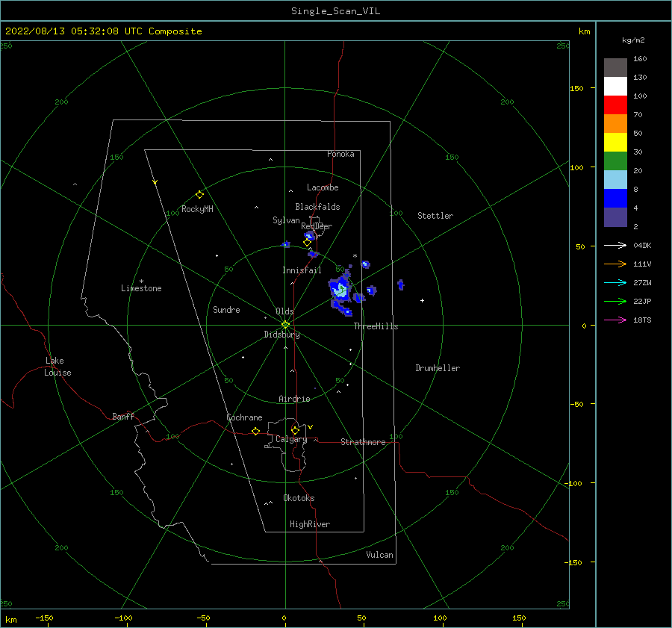Click the white 130 kg/m2 legend swatch
The height and width of the screenshot is (628, 672).
(x=615, y=87)
